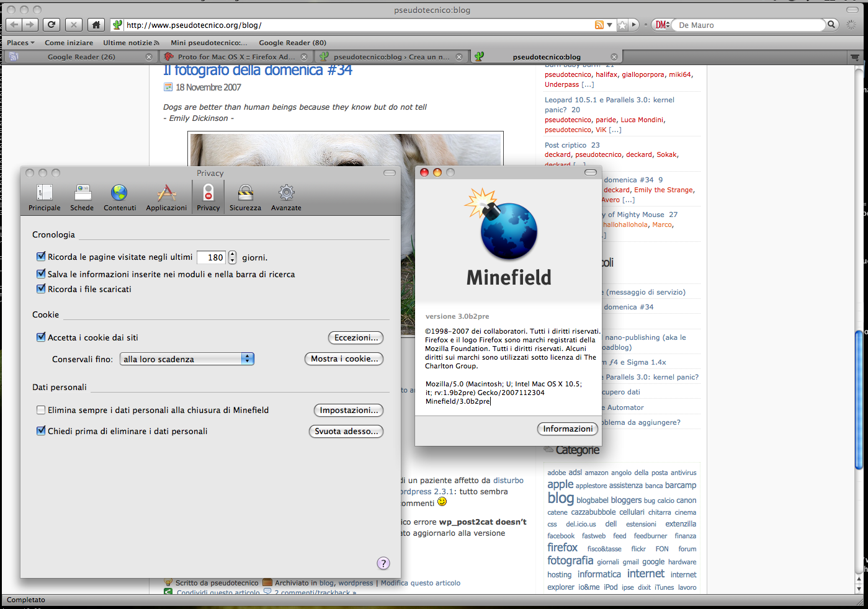Viewport: 868px width, 609px height.
Task: Click the days stepper arrows next to 180
Action: point(233,257)
